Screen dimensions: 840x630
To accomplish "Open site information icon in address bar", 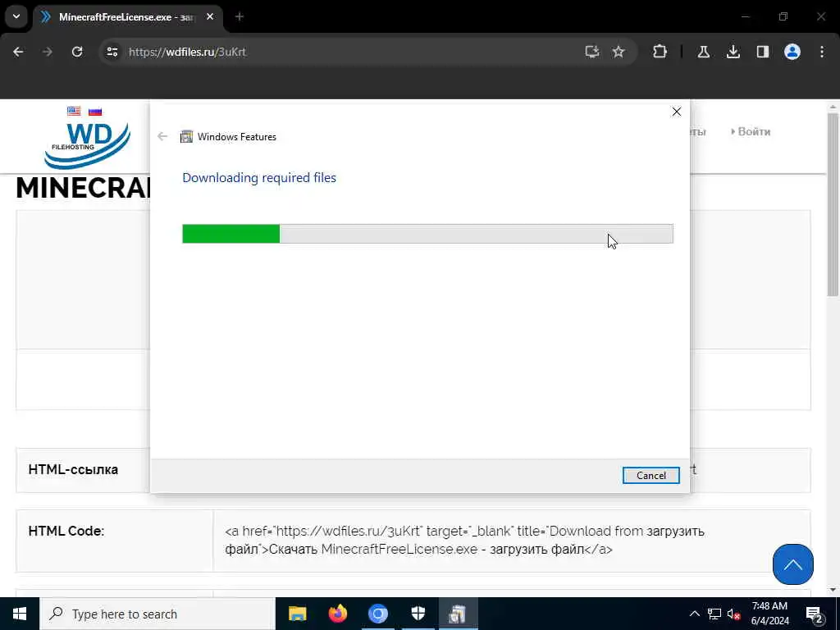I will [112, 52].
